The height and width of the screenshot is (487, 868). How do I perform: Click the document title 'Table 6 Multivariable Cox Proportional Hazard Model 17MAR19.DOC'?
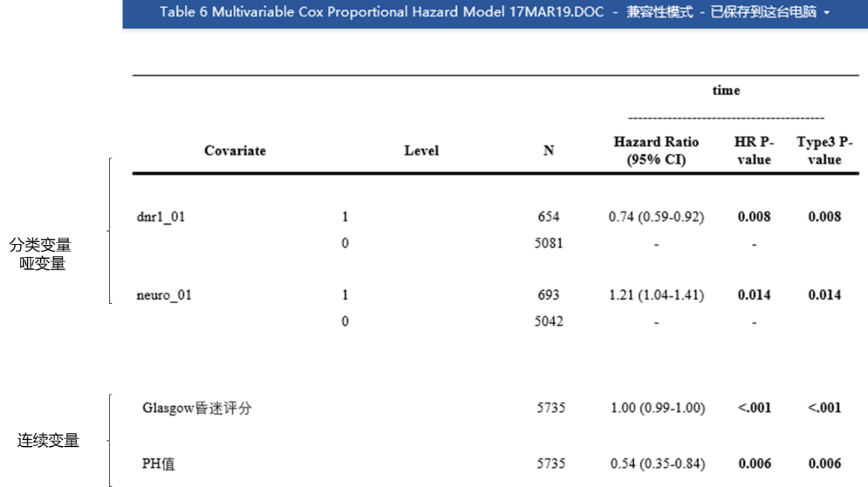click(x=381, y=12)
